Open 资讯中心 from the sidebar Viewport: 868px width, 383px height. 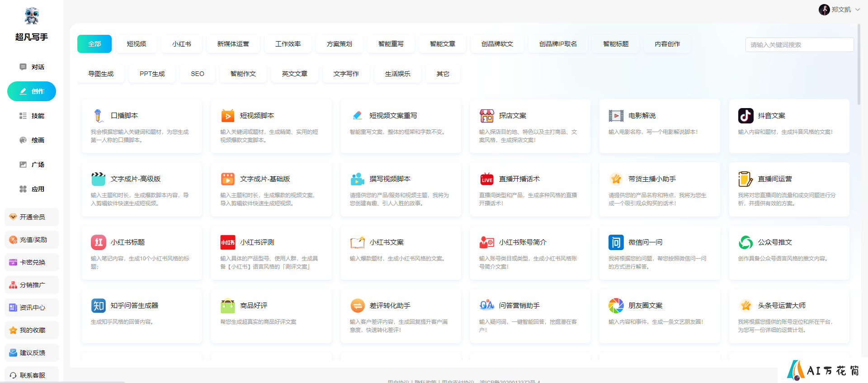(32, 307)
